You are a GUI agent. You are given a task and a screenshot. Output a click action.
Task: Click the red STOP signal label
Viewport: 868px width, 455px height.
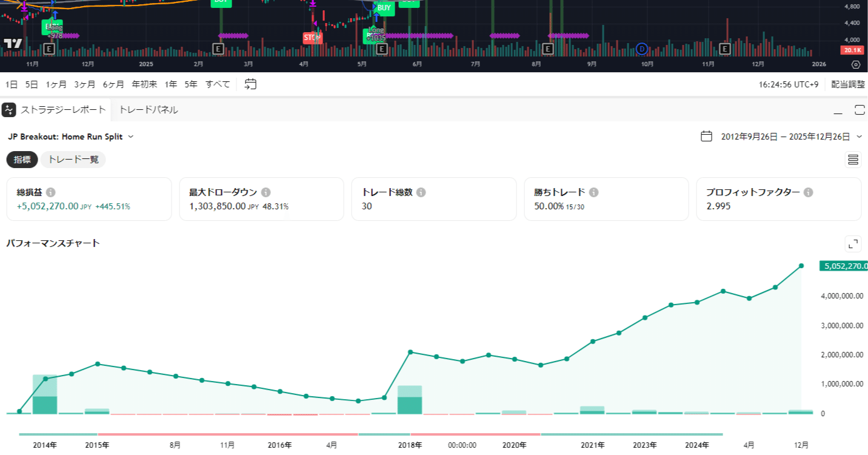click(313, 38)
